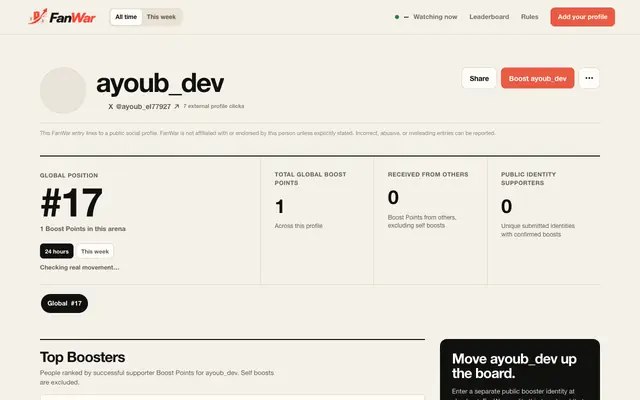The width and height of the screenshot is (640, 400).
Task: Click the green live status dot
Action: pyautogui.click(x=397, y=17)
